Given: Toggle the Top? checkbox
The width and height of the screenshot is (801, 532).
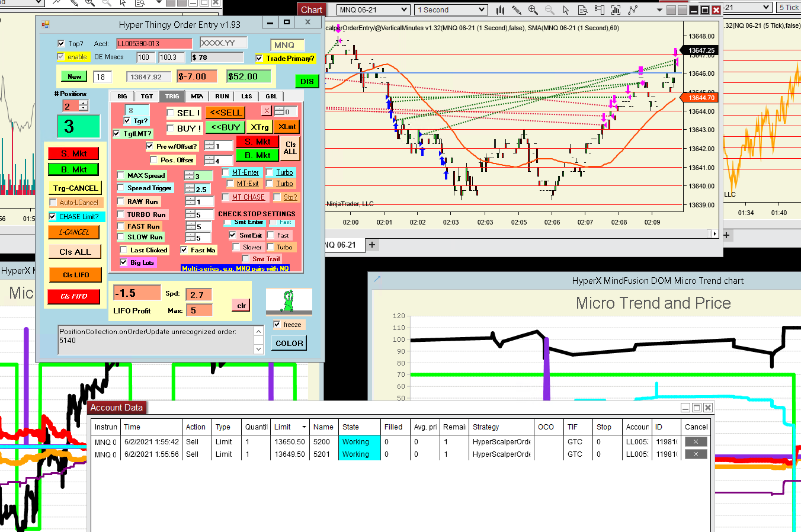Looking at the screenshot, I should pyautogui.click(x=61, y=43).
